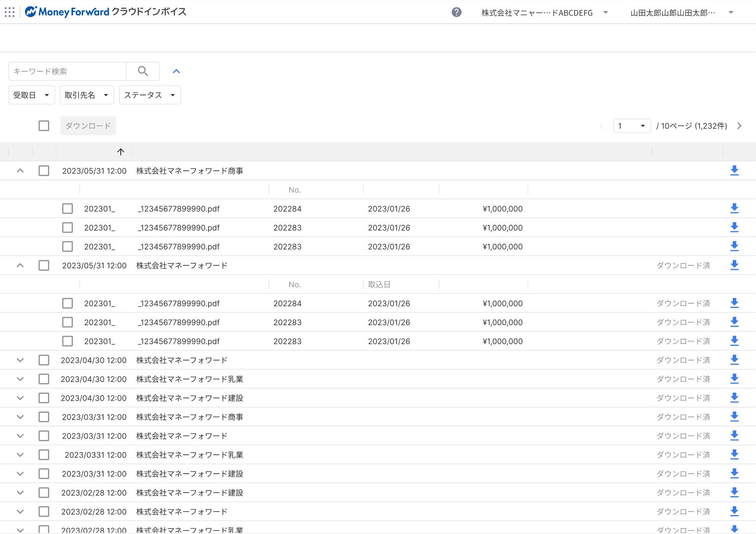Open the 山田太郎 user account menu
This screenshot has height=534, width=756.
tap(682, 13)
